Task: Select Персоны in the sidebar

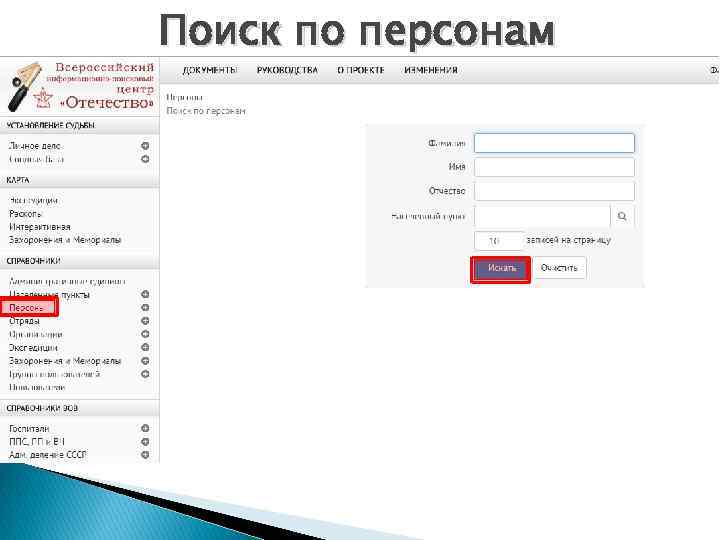Action: click(x=26, y=308)
